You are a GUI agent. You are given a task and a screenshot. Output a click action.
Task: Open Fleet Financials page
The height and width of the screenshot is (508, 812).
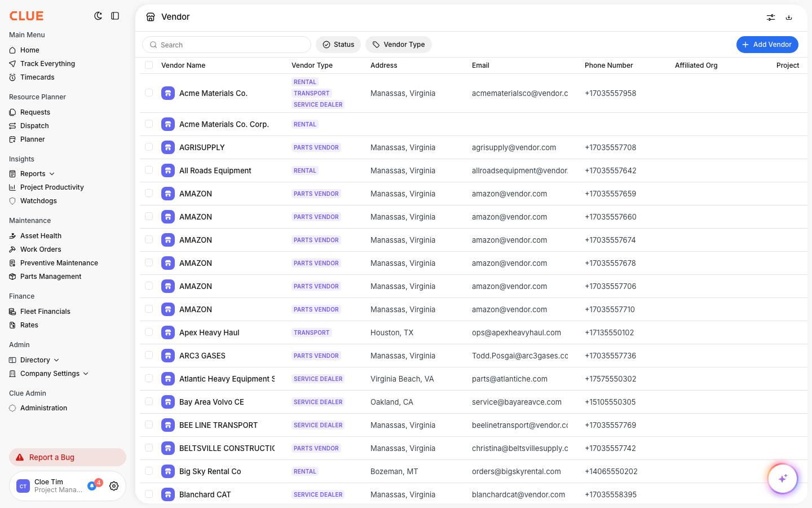(x=45, y=312)
